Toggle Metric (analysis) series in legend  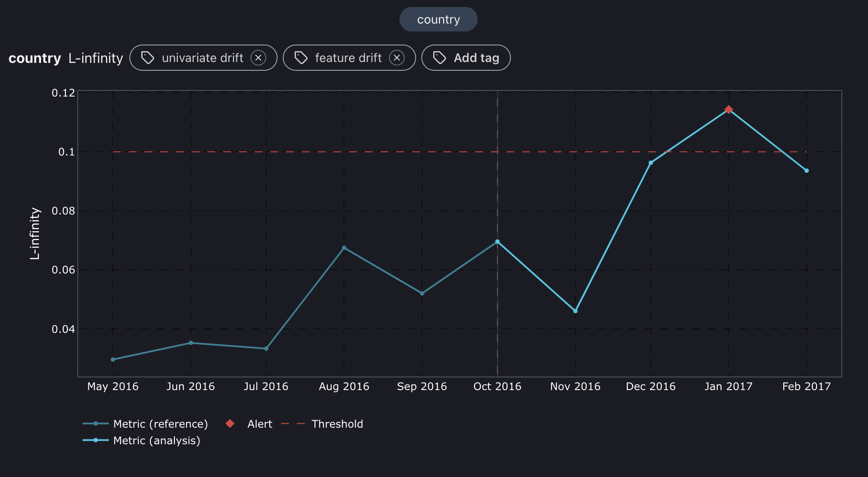click(156, 440)
